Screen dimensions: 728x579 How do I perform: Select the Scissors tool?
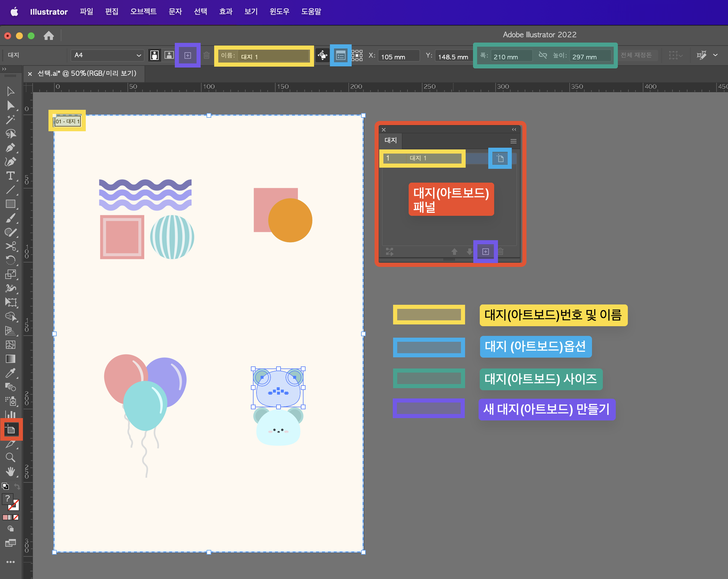(x=10, y=246)
